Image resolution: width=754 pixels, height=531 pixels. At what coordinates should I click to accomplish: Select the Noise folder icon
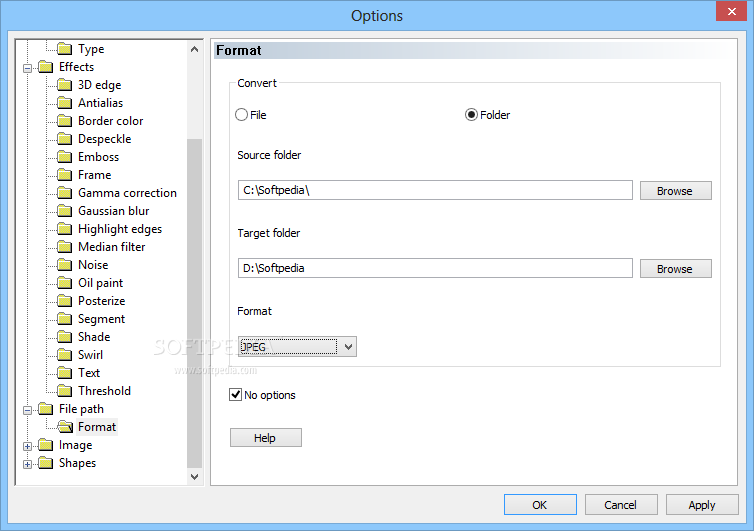click(64, 265)
